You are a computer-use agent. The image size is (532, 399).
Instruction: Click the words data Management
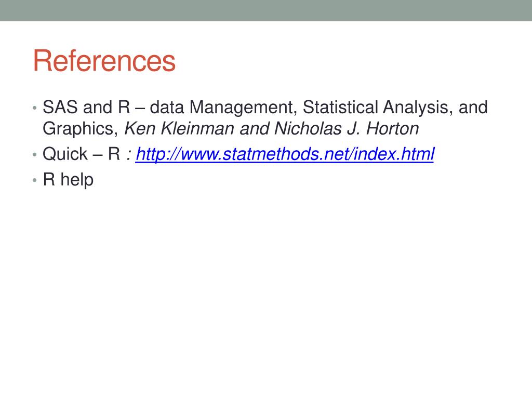[x=221, y=107]
